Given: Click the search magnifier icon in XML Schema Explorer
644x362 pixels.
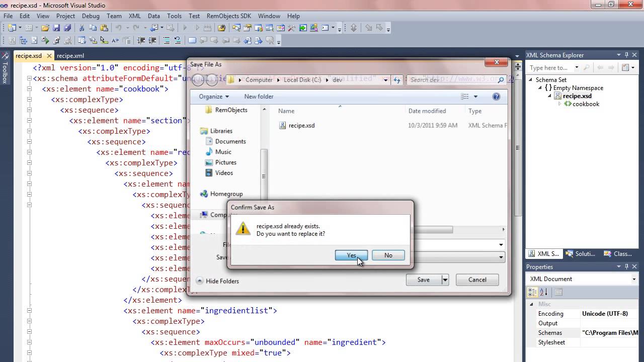Looking at the screenshot, I should click(x=587, y=67).
